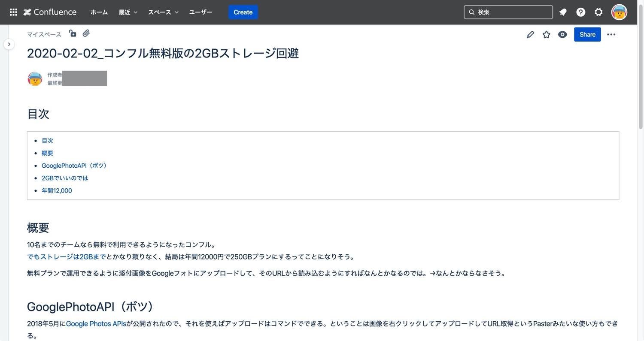Viewport: 644px width, 341px height.
Task: Star this page as favorite
Action: (546, 34)
